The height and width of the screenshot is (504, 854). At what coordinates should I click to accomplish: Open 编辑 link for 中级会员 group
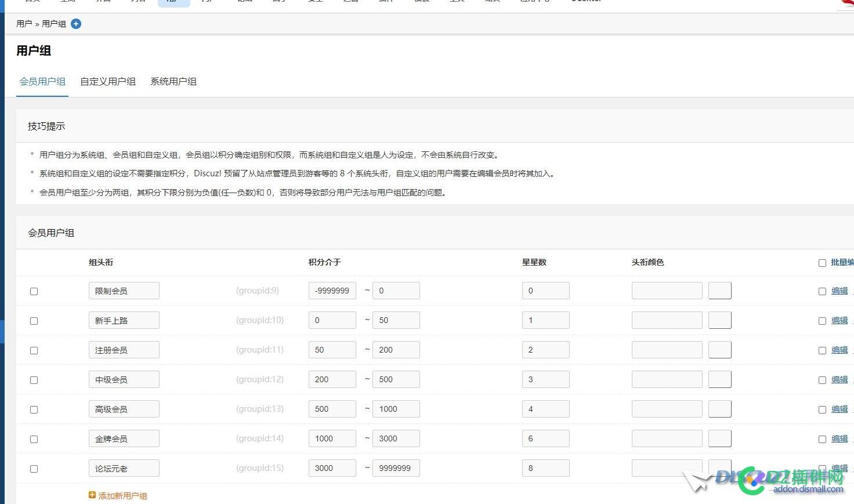point(839,379)
